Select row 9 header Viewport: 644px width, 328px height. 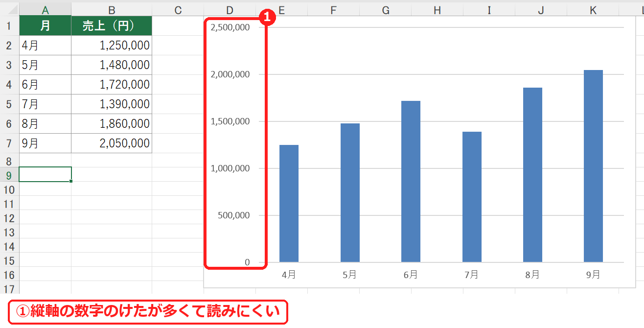9,175
